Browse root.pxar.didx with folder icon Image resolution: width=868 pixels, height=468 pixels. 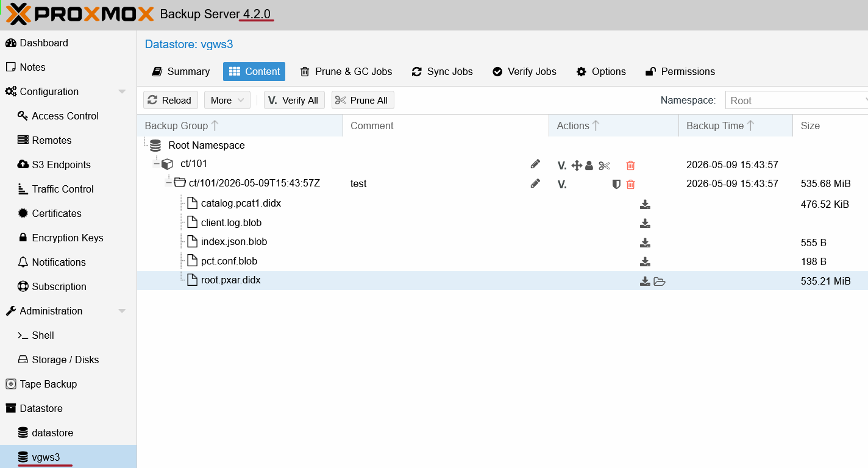tap(660, 281)
